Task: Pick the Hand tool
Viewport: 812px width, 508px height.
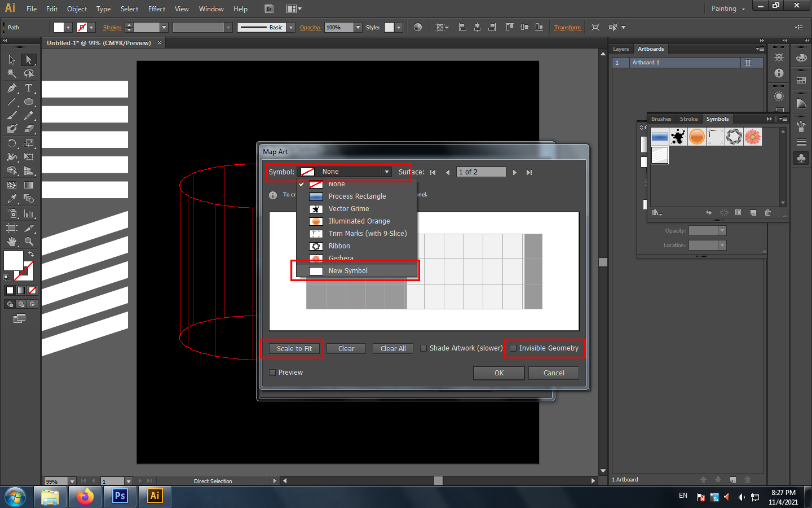Action: pyautogui.click(x=12, y=242)
